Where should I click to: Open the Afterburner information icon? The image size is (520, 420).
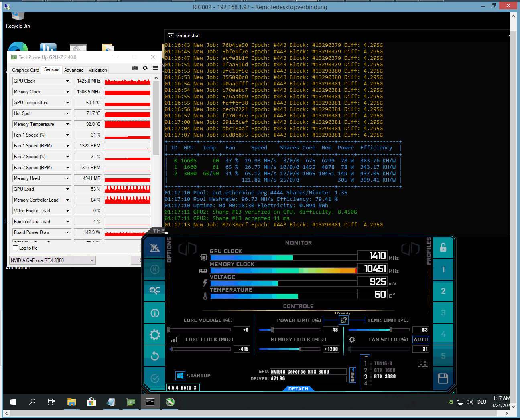(x=154, y=313)
